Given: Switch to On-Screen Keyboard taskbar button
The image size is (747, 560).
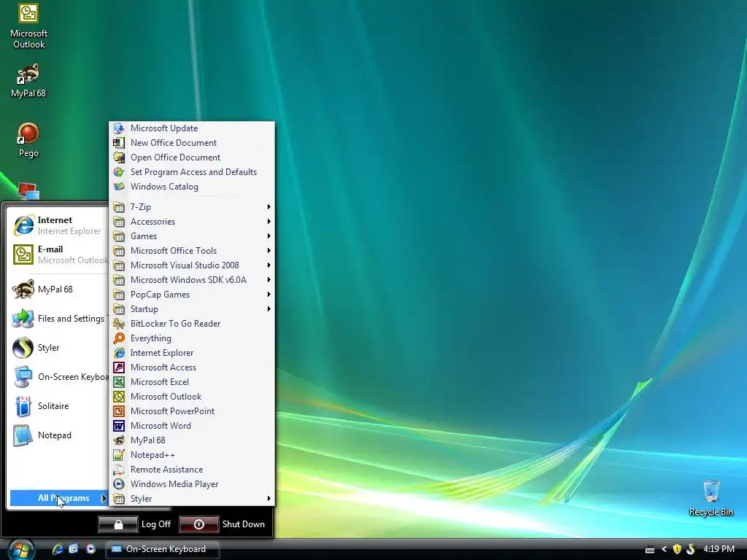Looking at the screenshot, I should click(163, 549).
